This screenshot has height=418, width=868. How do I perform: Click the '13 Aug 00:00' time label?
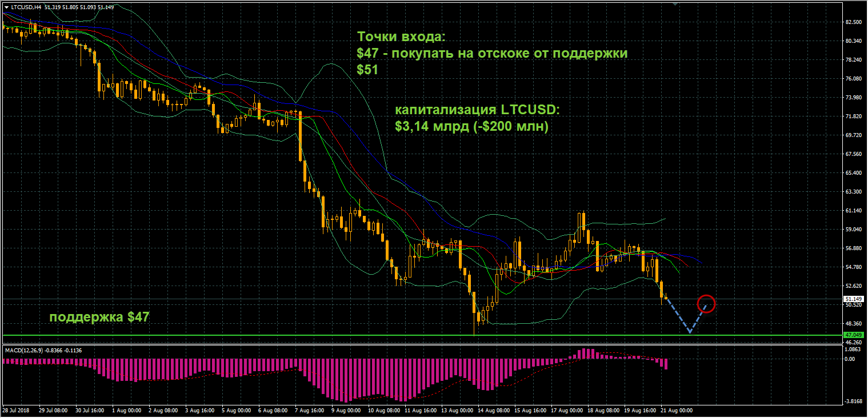point(457,410)
